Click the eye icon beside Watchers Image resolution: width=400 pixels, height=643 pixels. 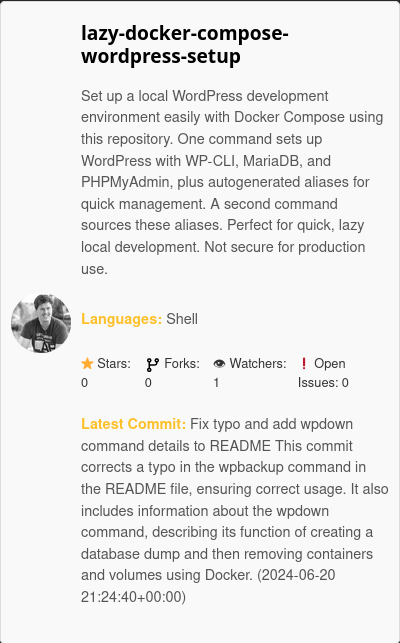pyautogui.click(x=219, y=363)
